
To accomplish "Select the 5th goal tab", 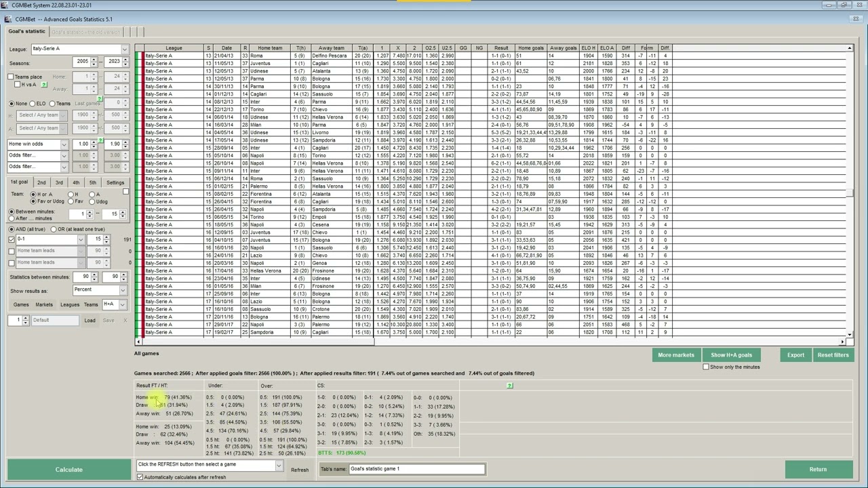I will [93, 182].
